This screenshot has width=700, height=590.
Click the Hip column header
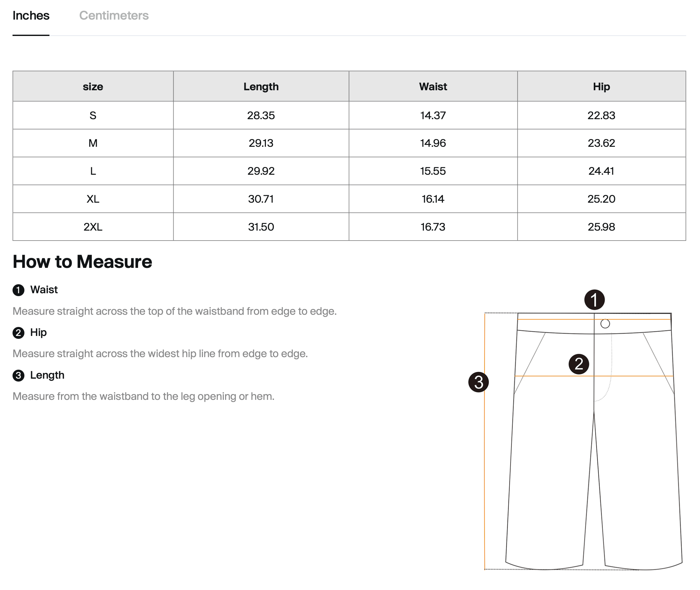[x=601, y=87]
